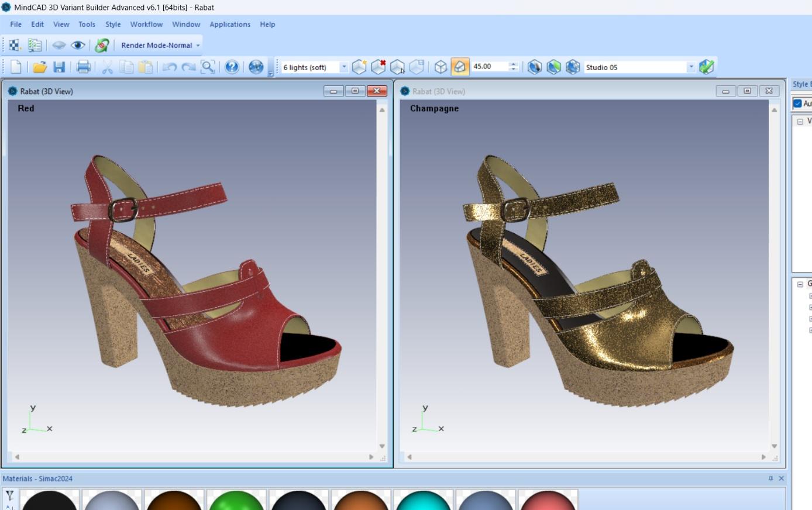Toggle the highlighted shadow plane button
The height and width of the screenshot is (510, 812).
[459, 67]
